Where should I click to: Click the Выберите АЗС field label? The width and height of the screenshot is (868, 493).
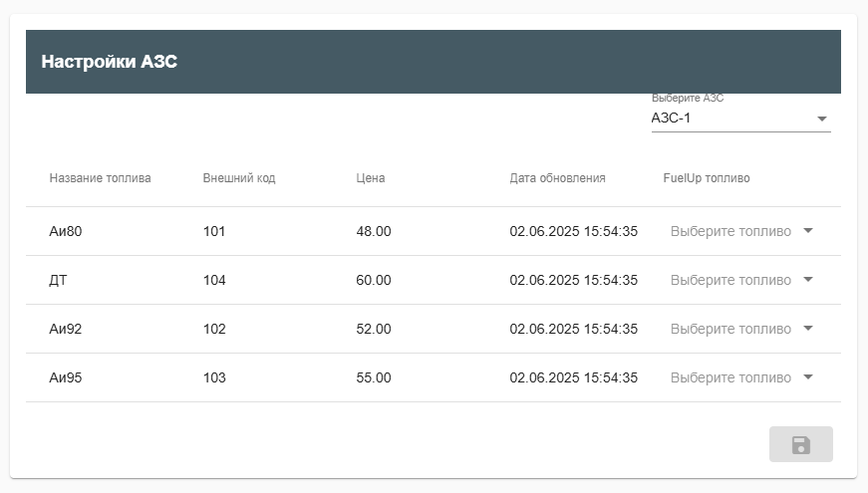[x=688, y=98]
